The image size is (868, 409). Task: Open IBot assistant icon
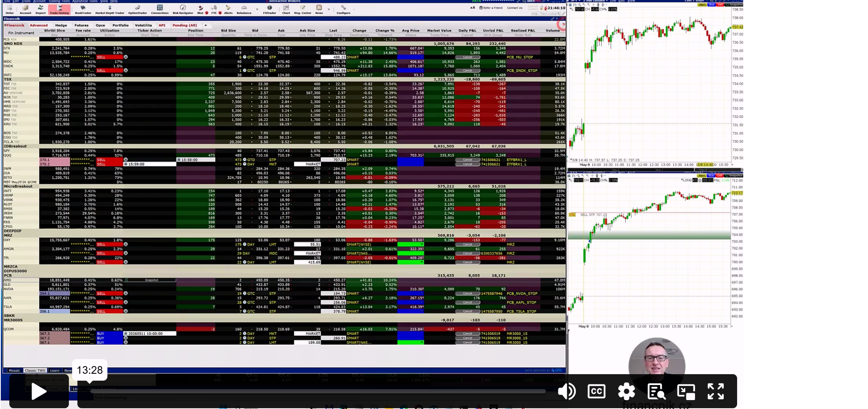[x=200, y=9]
